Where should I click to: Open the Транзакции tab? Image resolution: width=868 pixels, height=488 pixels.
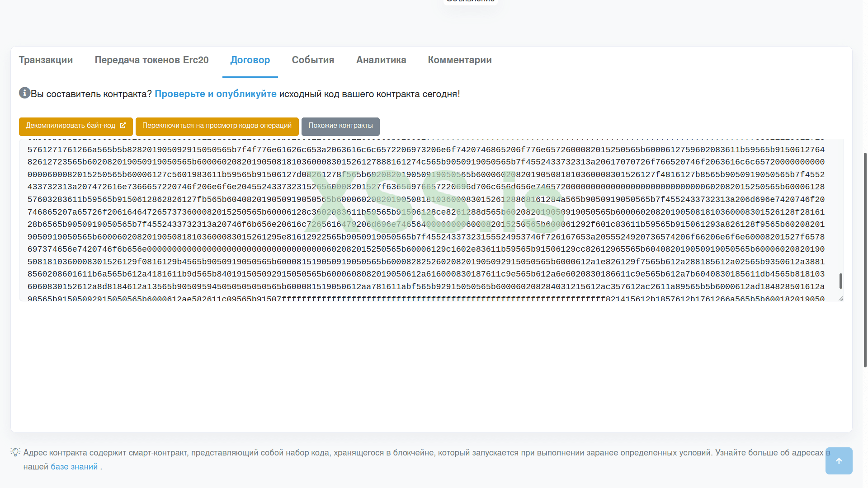(x=46, y=60)
